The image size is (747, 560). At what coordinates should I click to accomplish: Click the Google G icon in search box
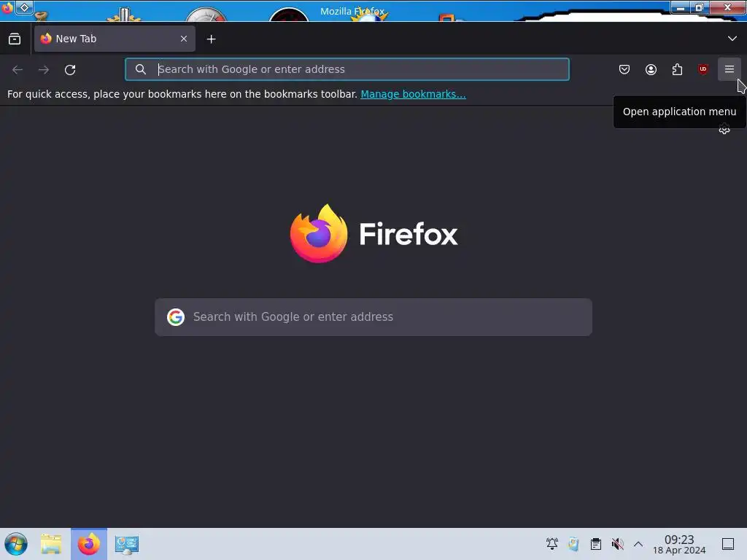[x=176, y=317]
